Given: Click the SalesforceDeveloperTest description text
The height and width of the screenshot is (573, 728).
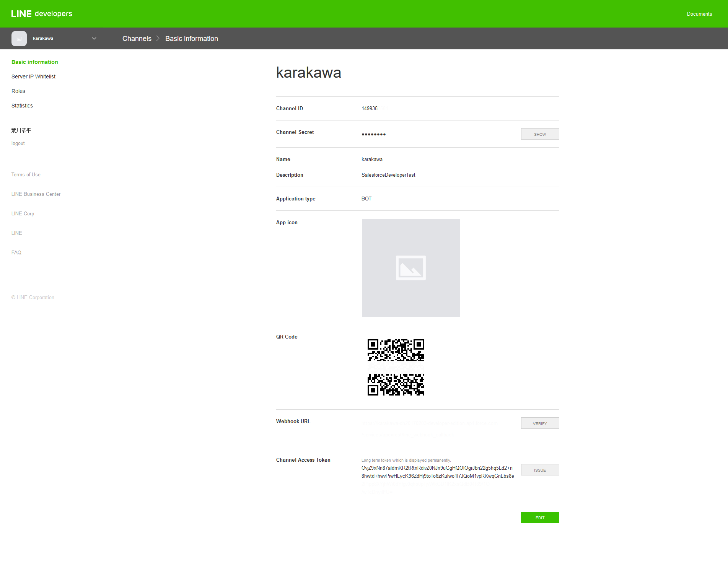Looking at the screenshot, I should click(388, 175).
